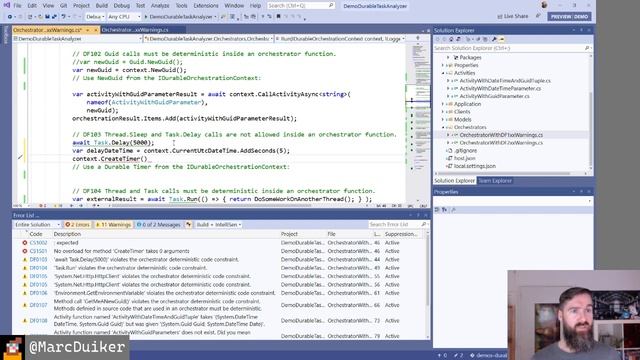Click the split editor icon above the scrollbar

[x=418, y=38]
